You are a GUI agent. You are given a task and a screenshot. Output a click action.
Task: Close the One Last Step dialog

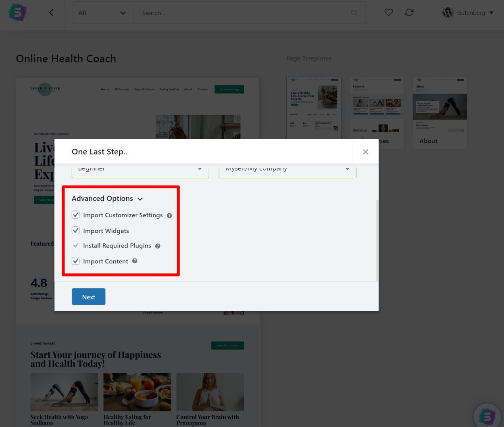tap(365, 152)
